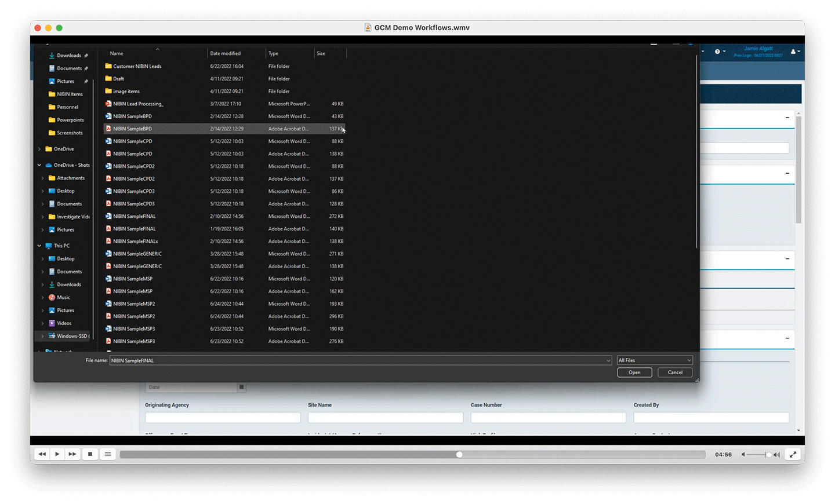The image size is (835, 504).
Task: Click the Draft folder icon
Action: click(108, 79)
